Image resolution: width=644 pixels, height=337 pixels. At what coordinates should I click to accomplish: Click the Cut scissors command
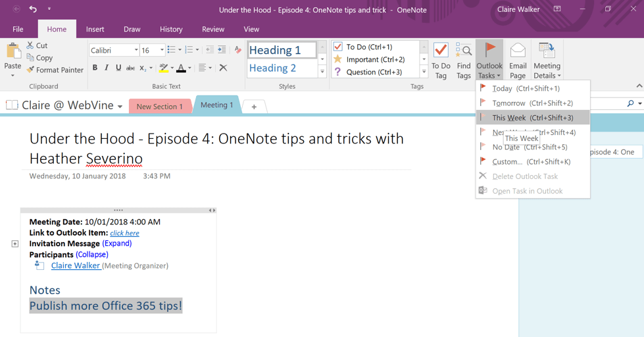pyautogui.click(x=37, y=45)
